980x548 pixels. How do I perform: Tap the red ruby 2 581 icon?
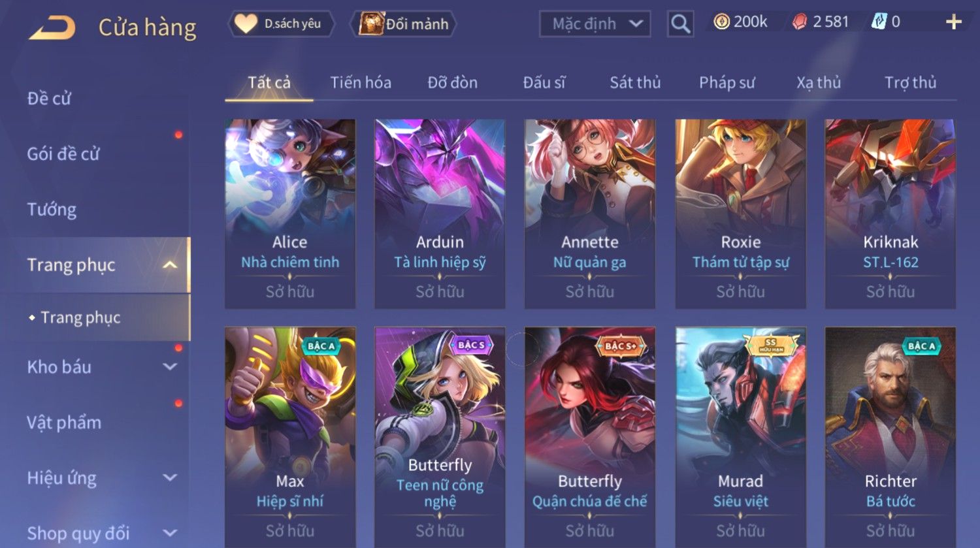[800, 22]
